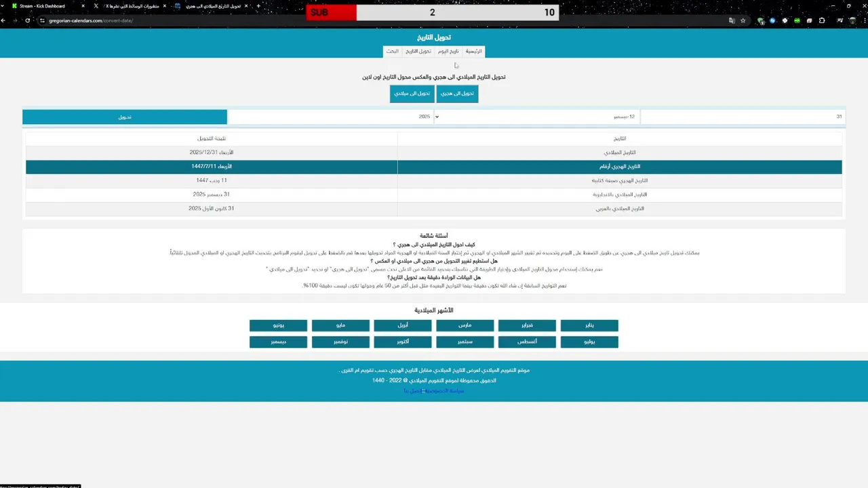This screenshot has height=488, width=868.
Task: Click the أكتوبر month button
Action: (403, 342)
